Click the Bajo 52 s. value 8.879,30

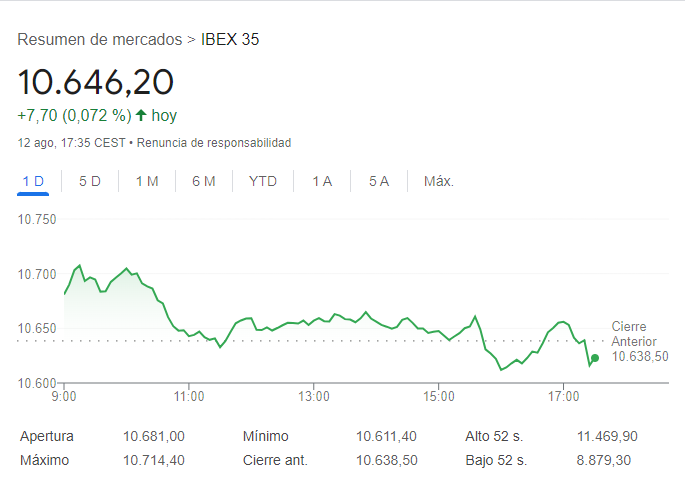[x=604, y=460]
